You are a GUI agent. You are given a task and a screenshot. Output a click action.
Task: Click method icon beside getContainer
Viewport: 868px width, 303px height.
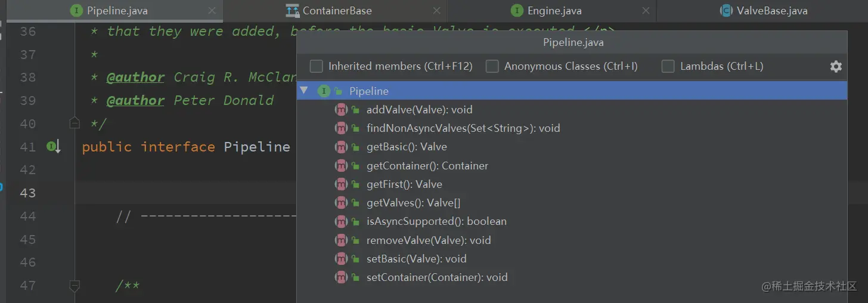[341, 165]
